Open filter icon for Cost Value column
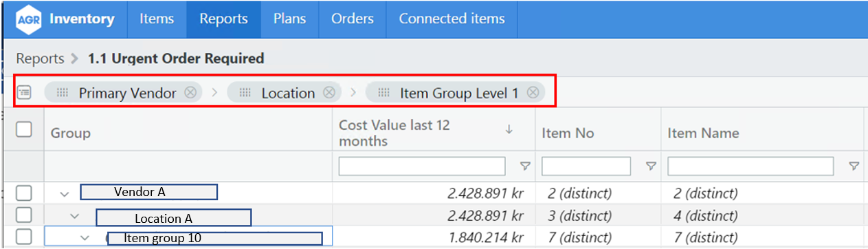This screenshot has height=249, width=868. (x=525, y=166)
